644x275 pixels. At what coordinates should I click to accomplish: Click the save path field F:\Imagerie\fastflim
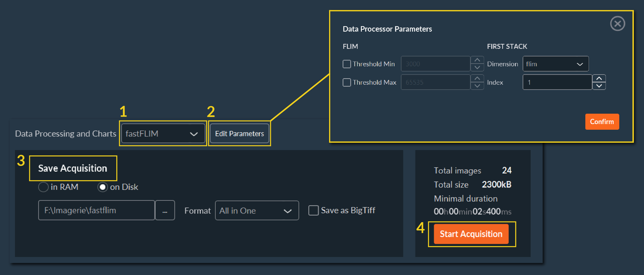(x=96, y=210)
